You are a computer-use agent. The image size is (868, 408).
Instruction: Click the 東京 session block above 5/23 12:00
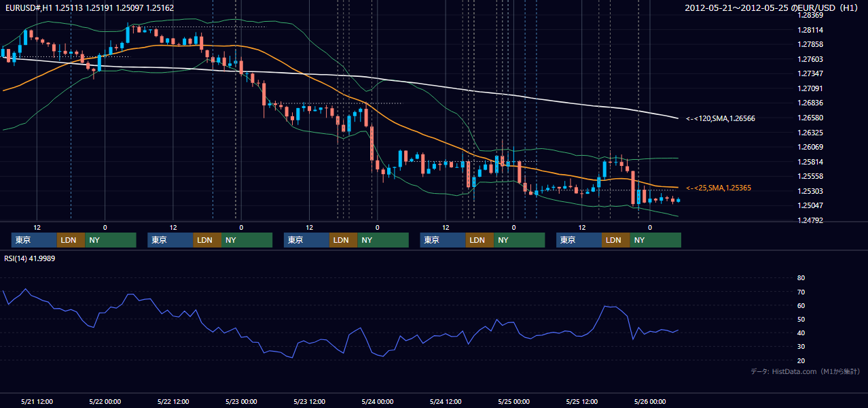(306, 240)
